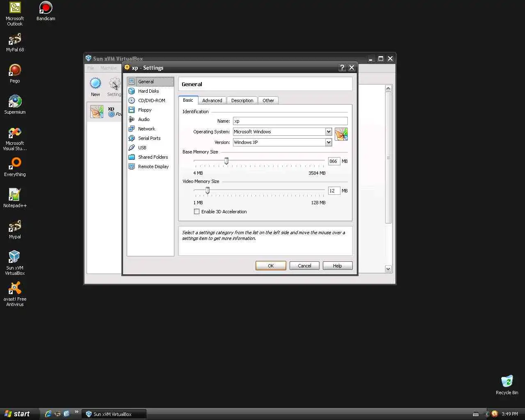Open the Machine menu in VirtualBox window
Screen dimensions: 525x420
coord(108,68)
